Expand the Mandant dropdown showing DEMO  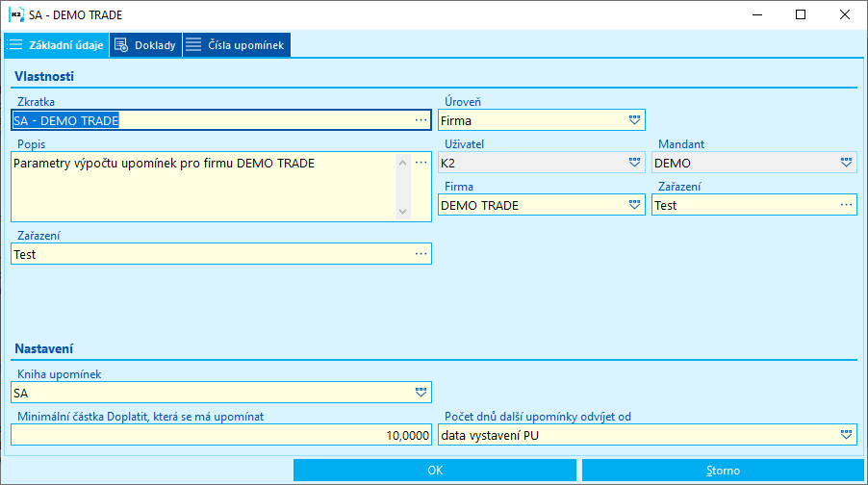(846, 163)
